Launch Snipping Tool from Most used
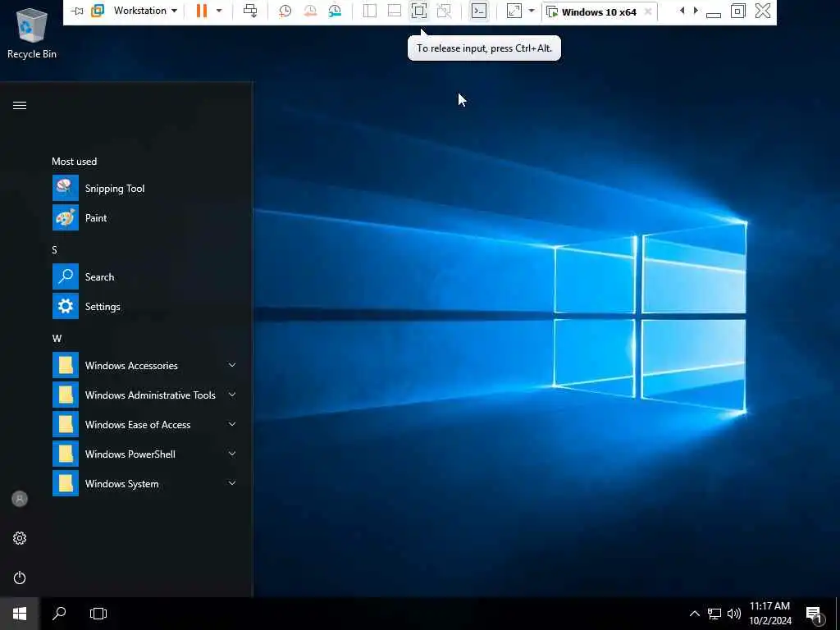Screen dimensions: 840x630 pyautogui.click(x=146, y=188)
